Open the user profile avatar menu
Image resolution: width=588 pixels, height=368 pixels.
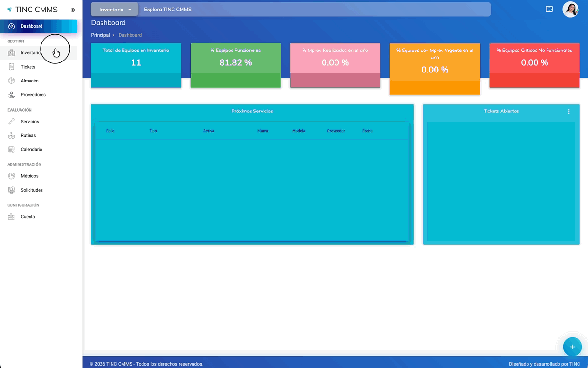[x=570, y=10]
